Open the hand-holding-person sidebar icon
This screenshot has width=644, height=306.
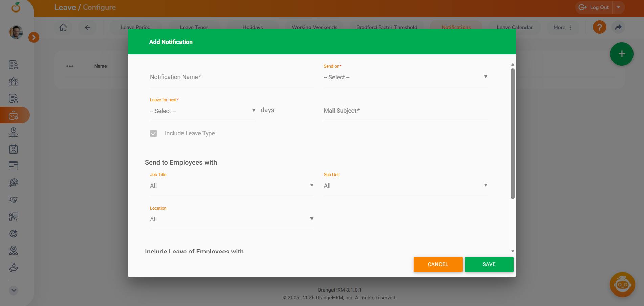point(14,267)
